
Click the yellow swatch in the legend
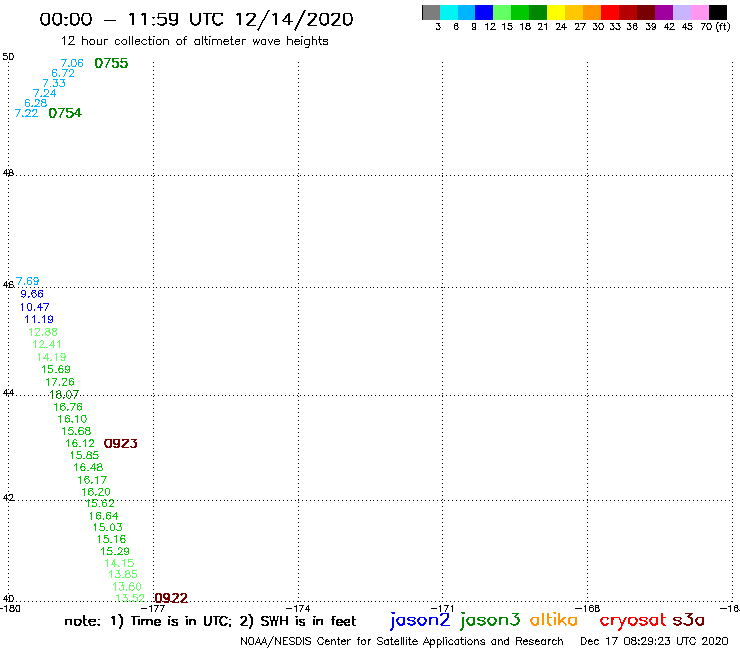coord(556,12)
